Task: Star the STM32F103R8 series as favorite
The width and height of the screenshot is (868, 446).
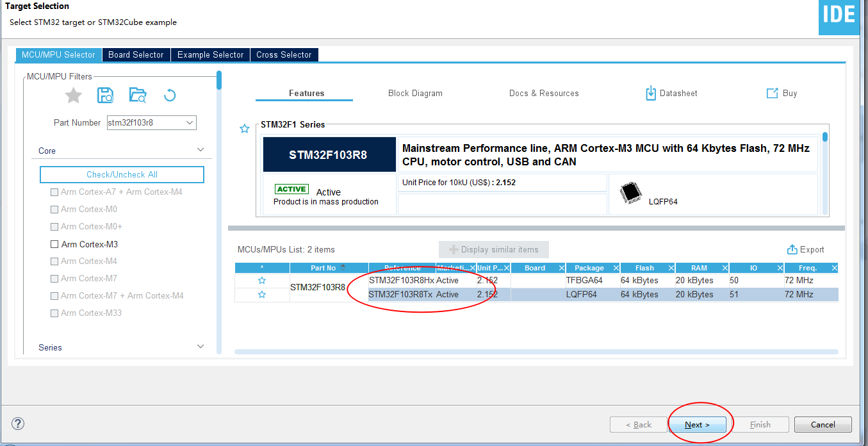Action: [244, 129]
